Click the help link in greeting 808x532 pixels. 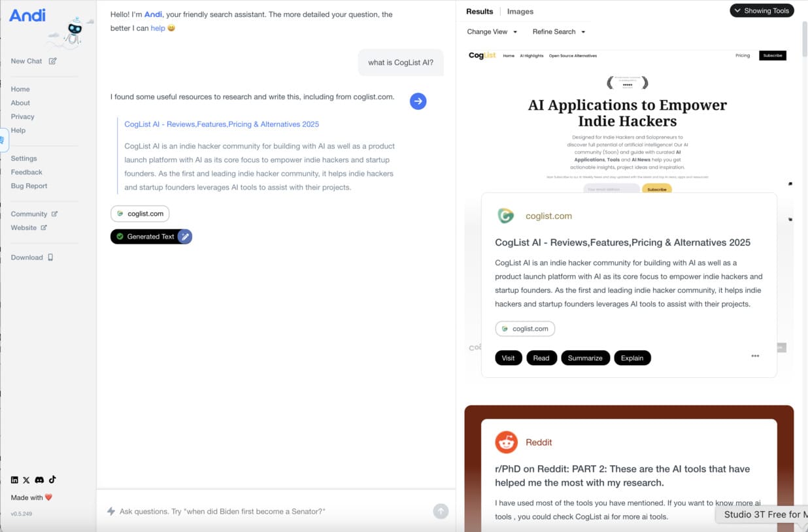(158, 28)
